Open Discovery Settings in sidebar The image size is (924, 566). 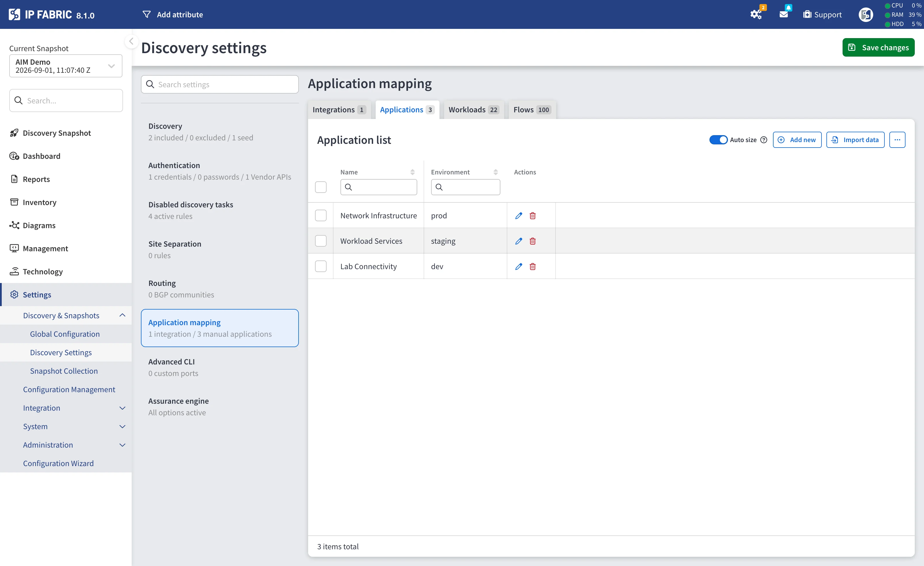point(61,353)
